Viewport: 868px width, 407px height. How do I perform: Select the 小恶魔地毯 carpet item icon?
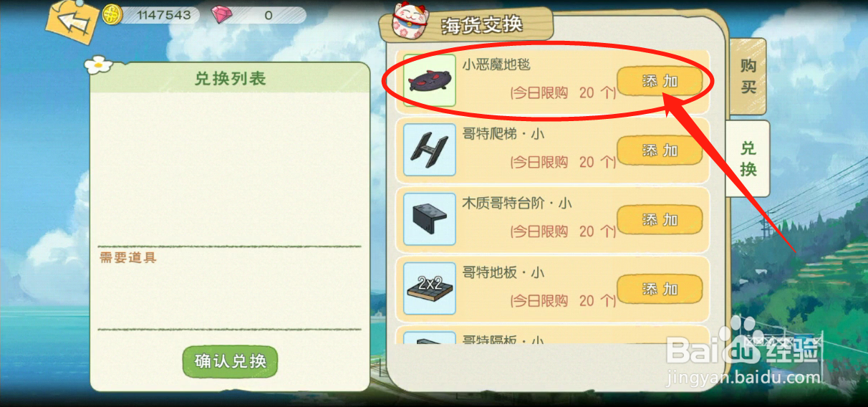430,80
